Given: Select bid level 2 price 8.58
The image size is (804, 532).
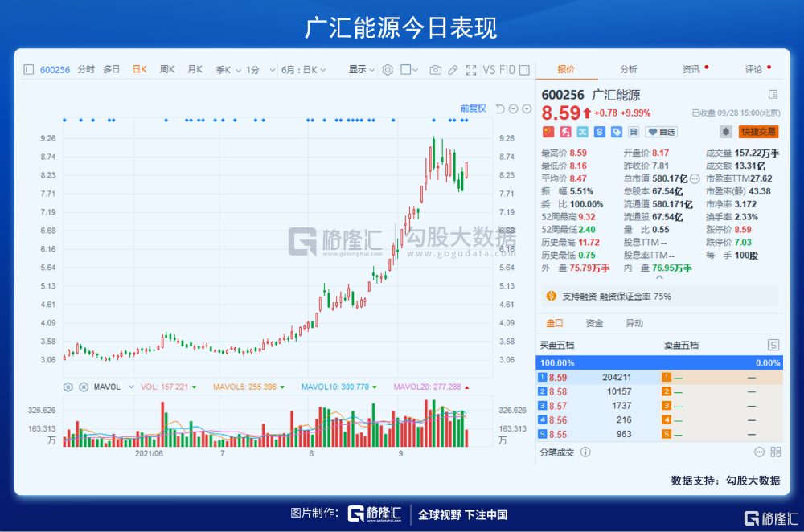Looking at the screenshot, I should coord(558,392).
